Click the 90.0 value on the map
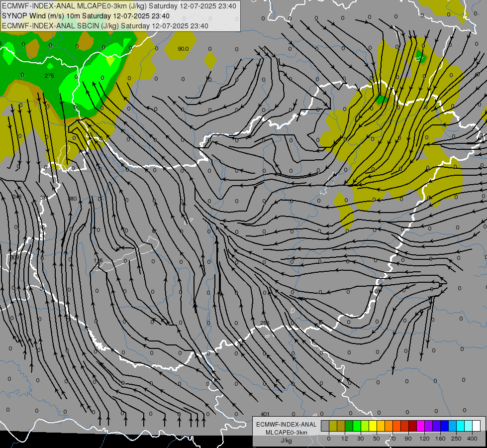This screenshot has width=487, height=448. (x=183, y=49)
